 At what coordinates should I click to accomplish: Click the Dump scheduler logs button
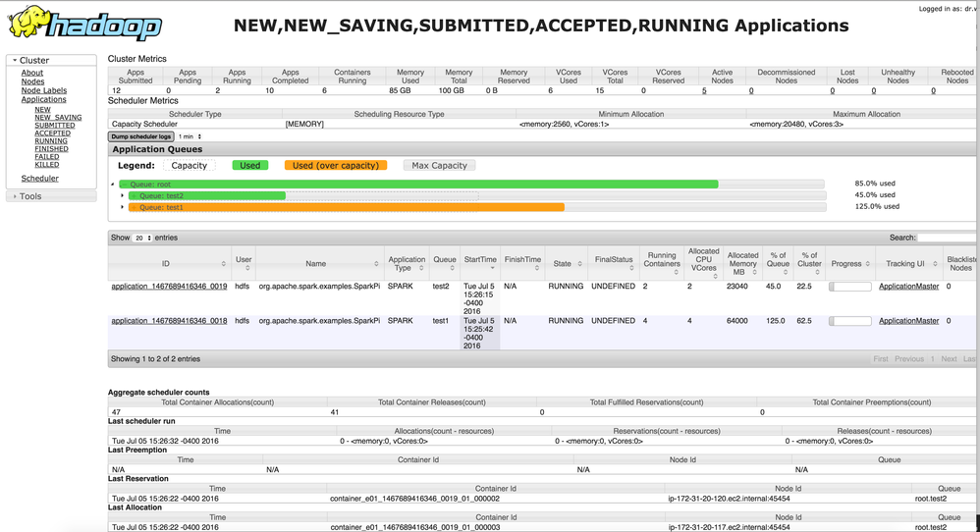point(141,136)
